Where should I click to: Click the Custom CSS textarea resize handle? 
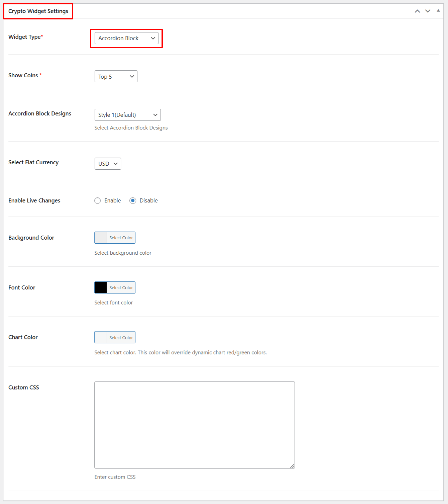[x=292, y=466]
